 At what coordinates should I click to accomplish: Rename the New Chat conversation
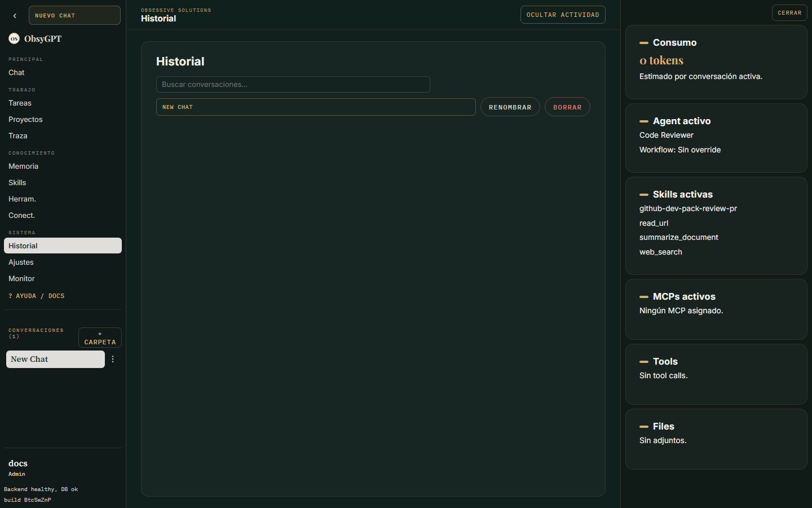click(510, 107)
